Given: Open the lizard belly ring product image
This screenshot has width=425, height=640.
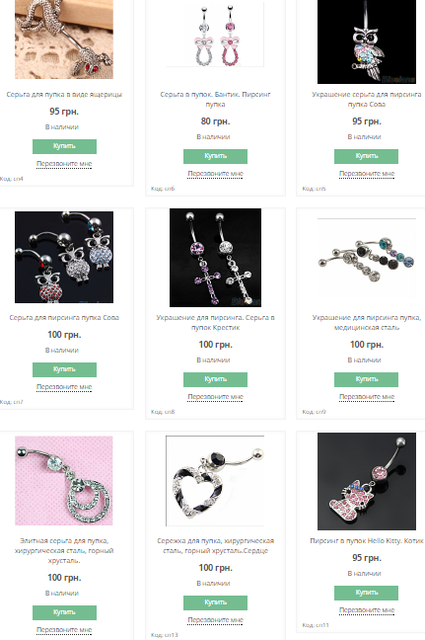Looking at the screenshot, I should 64,39.
